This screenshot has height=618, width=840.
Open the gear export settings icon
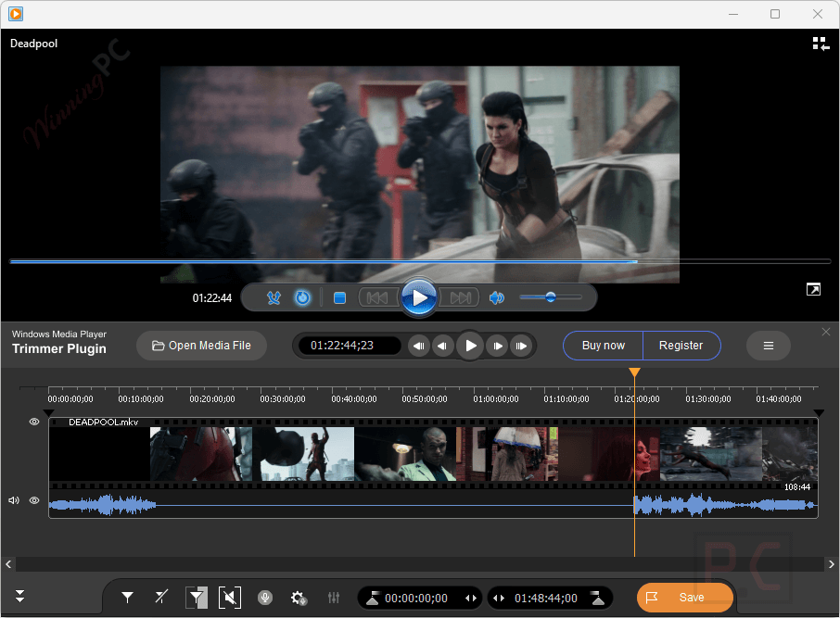pyautogui.click(x=299, y=598)
